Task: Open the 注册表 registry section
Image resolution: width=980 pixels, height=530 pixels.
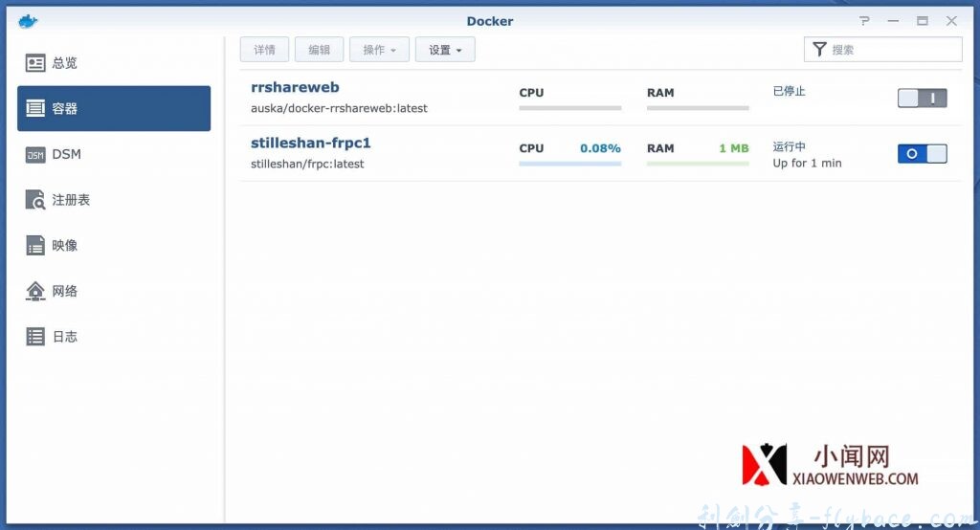Action: [114, 200]
